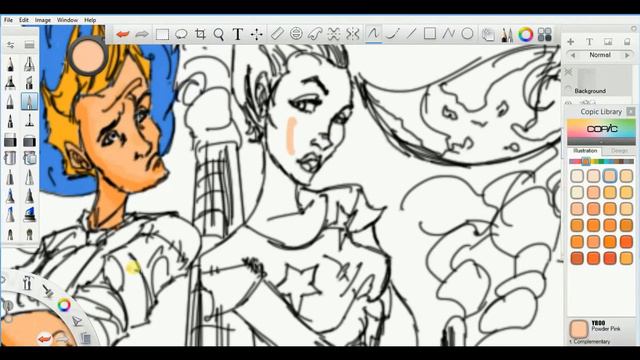Open the Help menu
Viewport: 640px width, 360px height.
(x=90, y=20)
